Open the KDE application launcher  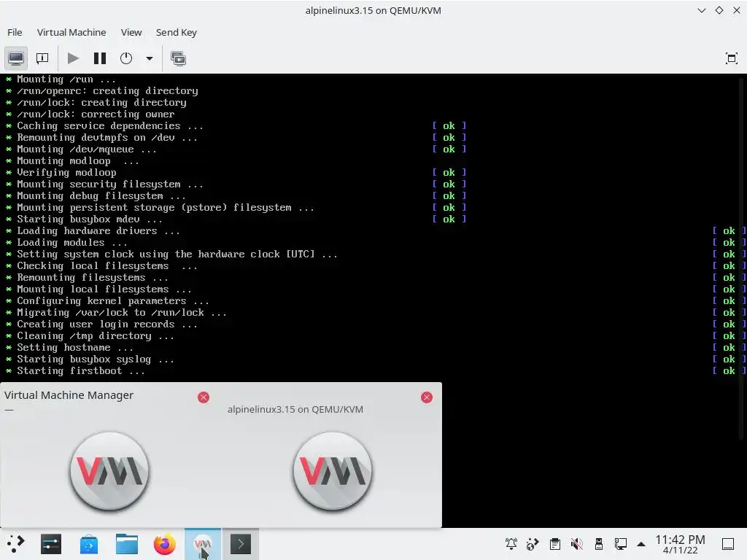coord(16,544)
